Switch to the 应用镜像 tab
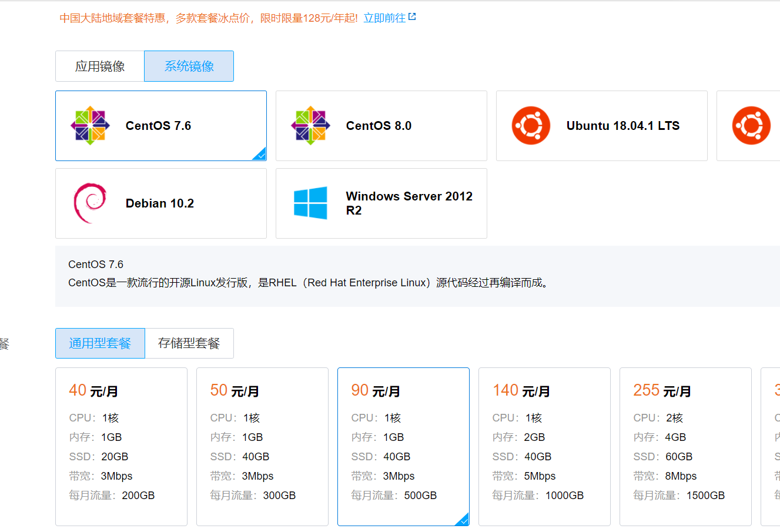 click(100, 66)
